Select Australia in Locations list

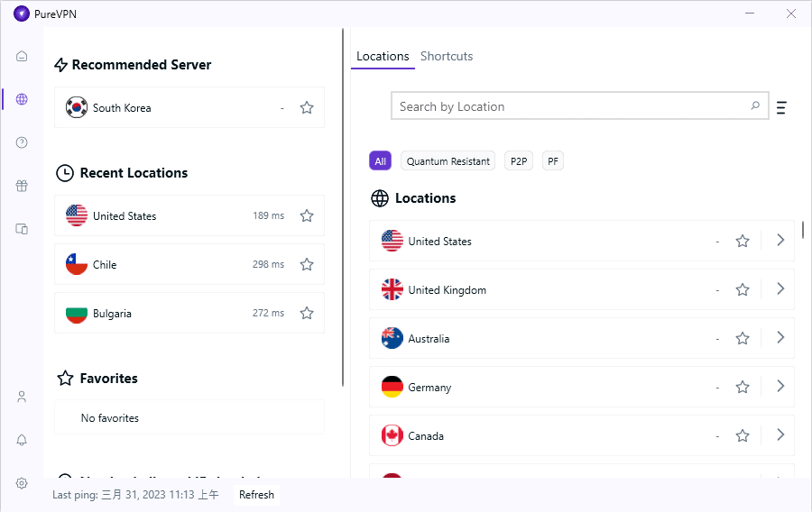(x=582, y=338)
